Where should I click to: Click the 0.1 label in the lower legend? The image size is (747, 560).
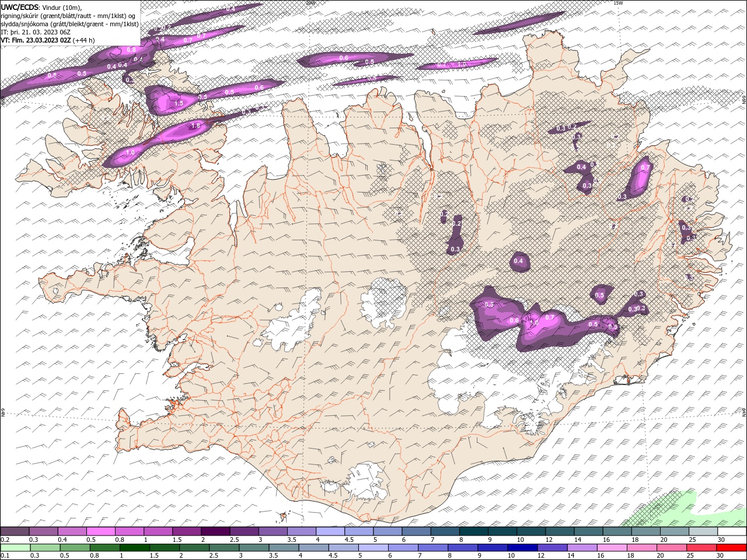click(x=5, y=556)
